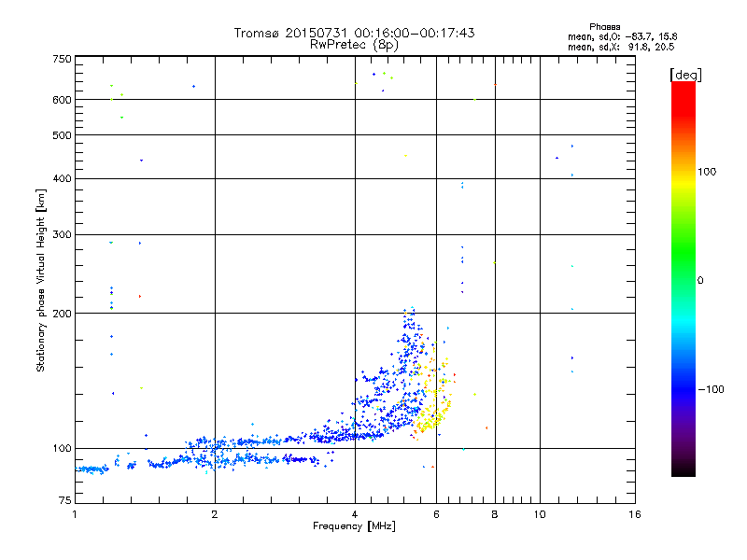Click the '[deg]' colorbar unit label
The width and height of the screenshot is (747, 560).
pos(685,75)
